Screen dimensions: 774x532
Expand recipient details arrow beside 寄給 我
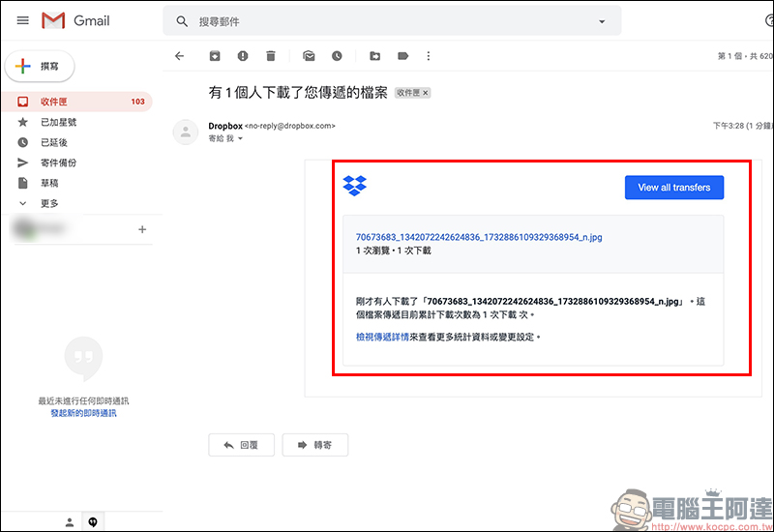click(241, 139)
